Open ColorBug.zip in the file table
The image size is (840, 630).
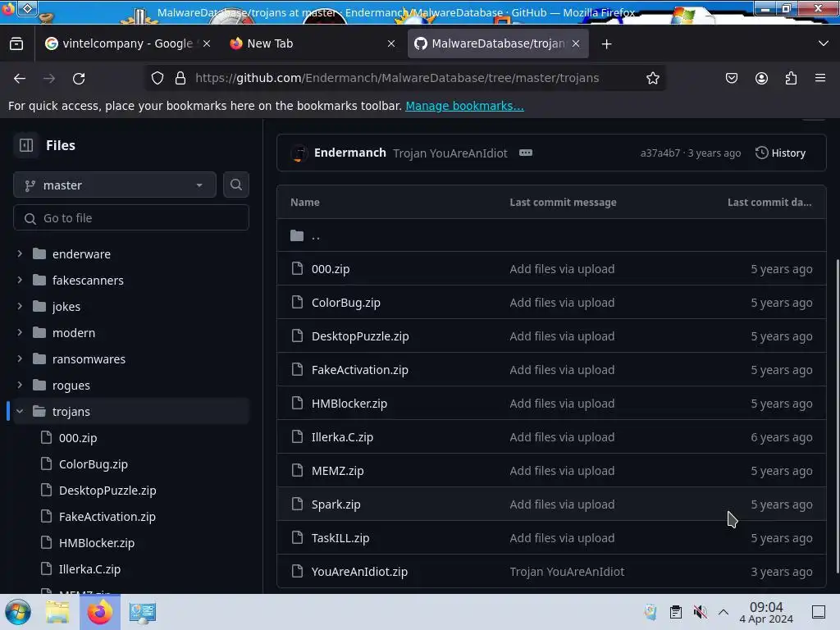[x=346, y=303]
